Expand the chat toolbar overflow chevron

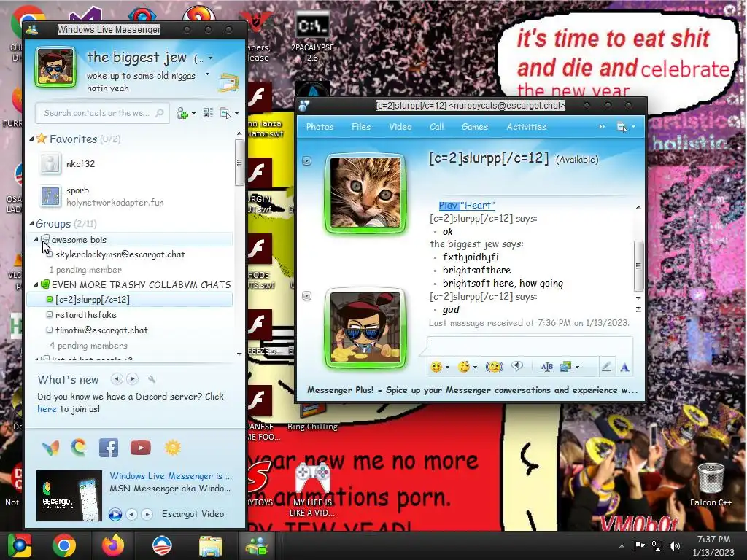(x=601, y=127)
